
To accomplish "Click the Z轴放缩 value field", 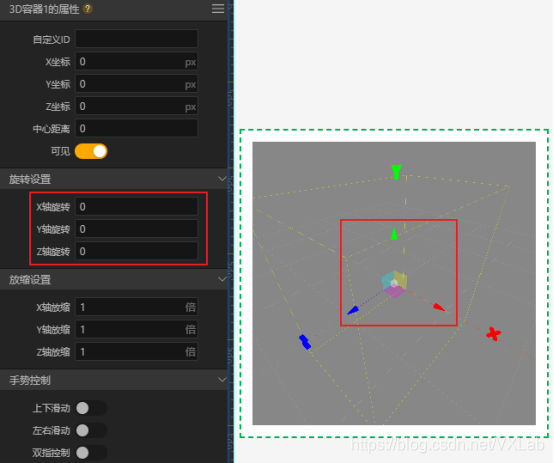I will [x=136, y=352].
